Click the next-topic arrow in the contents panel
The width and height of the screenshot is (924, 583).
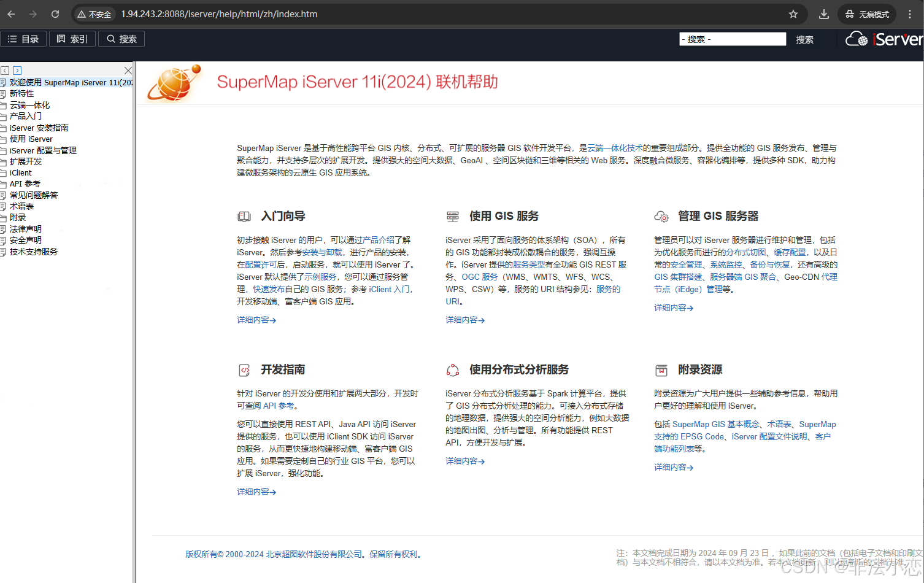17,71
